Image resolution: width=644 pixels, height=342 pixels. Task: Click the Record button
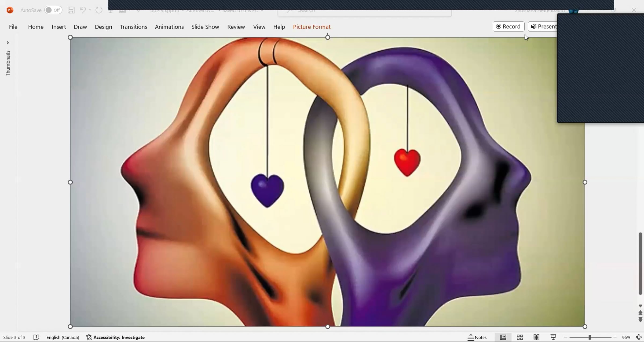coord(508,27)
